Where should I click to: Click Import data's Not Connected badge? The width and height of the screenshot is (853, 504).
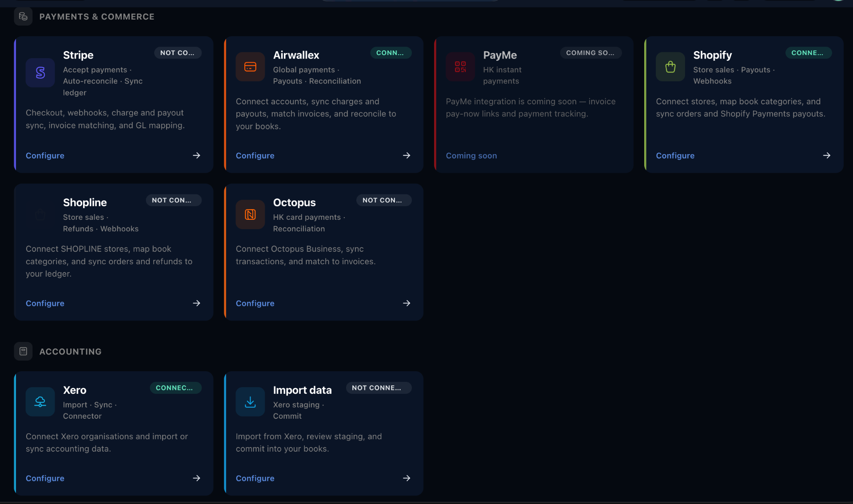pos(379,388)
